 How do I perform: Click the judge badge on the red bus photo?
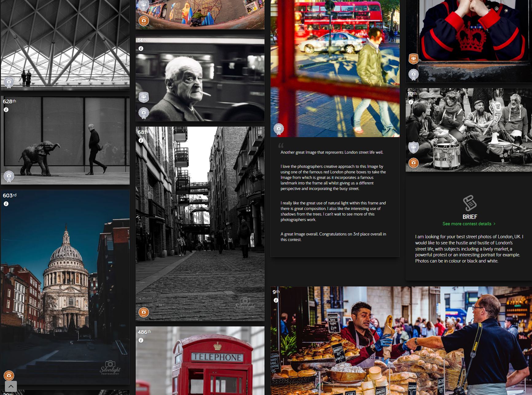pos(279,129)
